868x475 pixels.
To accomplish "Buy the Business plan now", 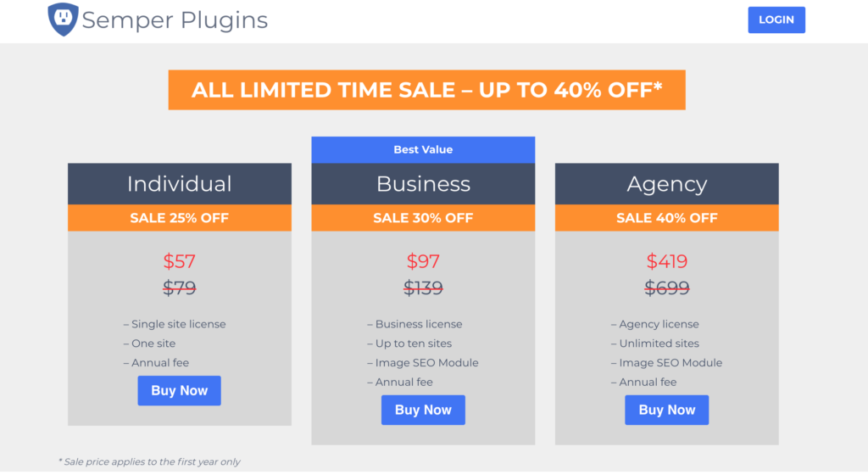I will [423, 410].
